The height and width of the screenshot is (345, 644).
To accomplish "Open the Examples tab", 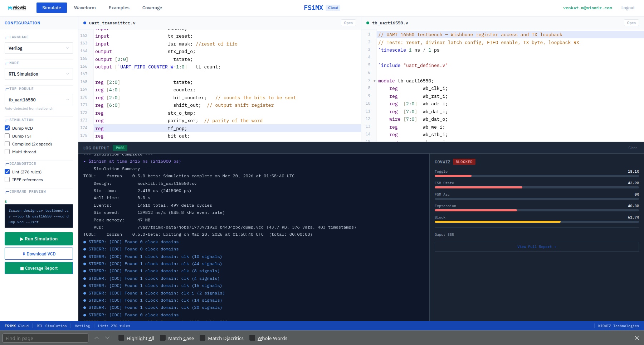I will tap(119, 8).
